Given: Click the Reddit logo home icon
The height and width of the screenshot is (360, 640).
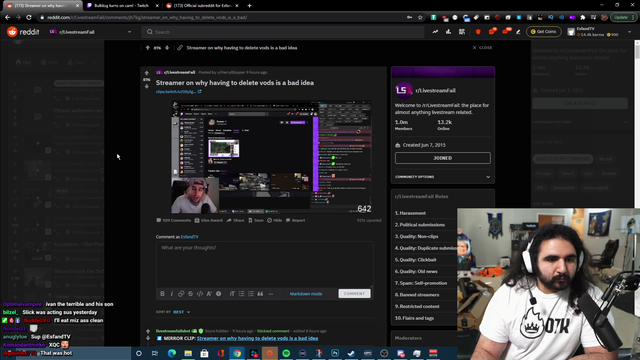Looking at the screenshot, I should [12, 32].
